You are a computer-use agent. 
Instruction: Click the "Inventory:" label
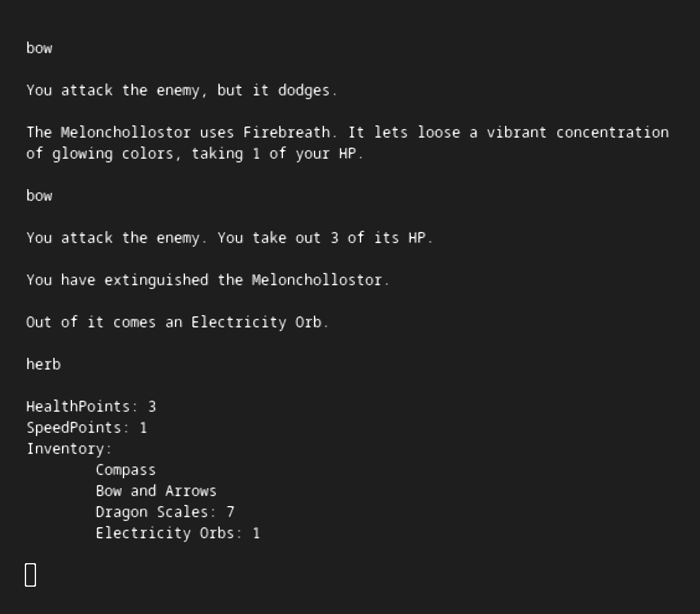point(69,449)
